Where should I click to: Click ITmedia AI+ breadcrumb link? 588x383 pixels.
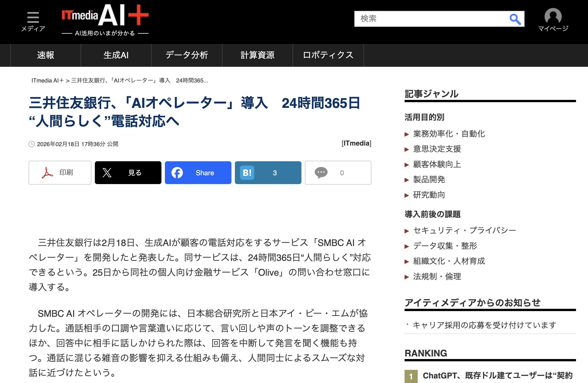pos(47,80)
